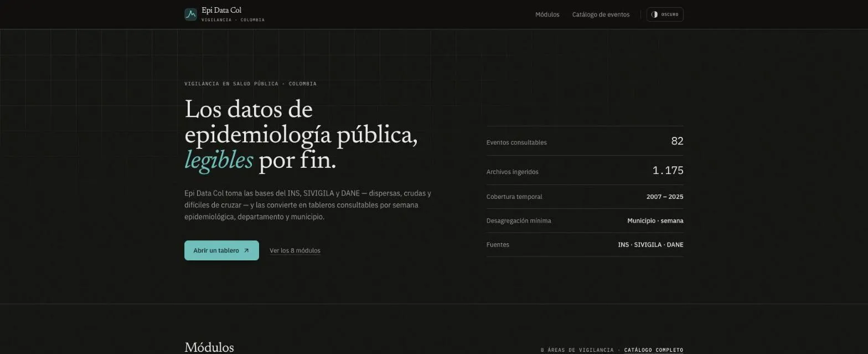This screenshot has height=354, width=868.
Task: Click the Eventos consultables label
Action: point(516,142)
